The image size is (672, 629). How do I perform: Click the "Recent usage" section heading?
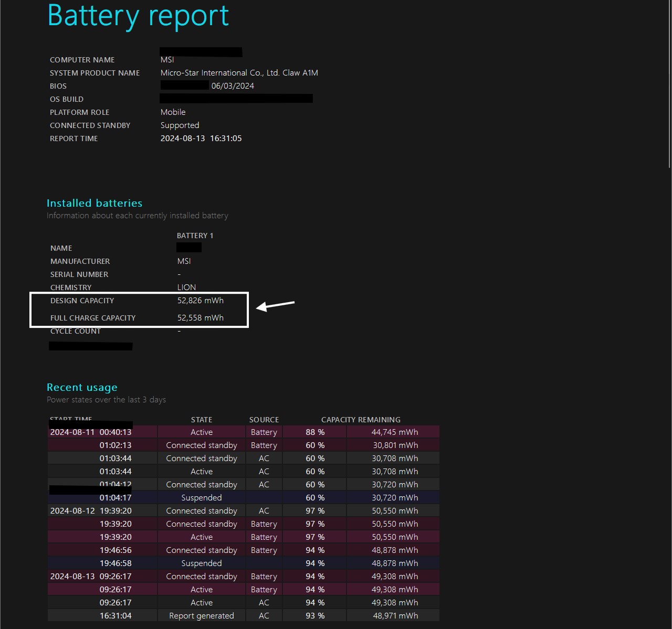coord(82,387)
